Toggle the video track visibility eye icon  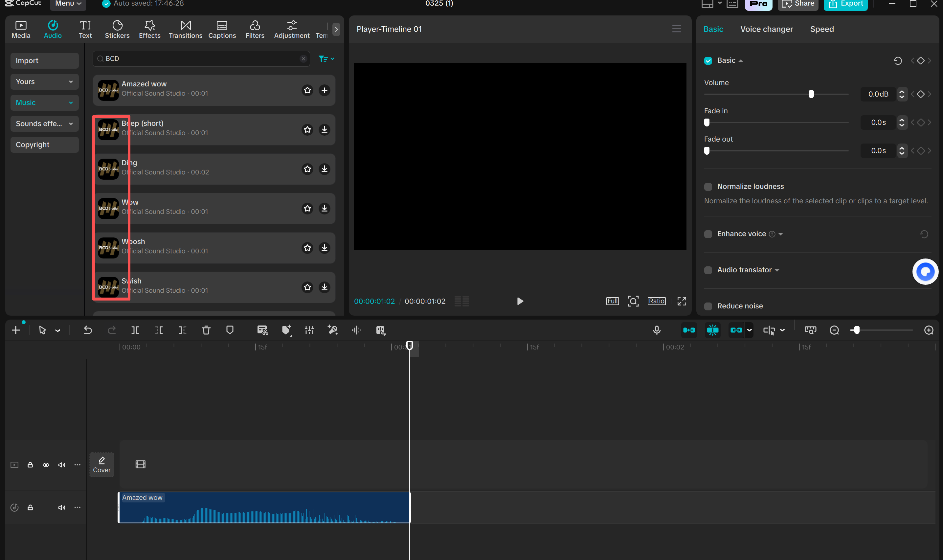(46, 465)
